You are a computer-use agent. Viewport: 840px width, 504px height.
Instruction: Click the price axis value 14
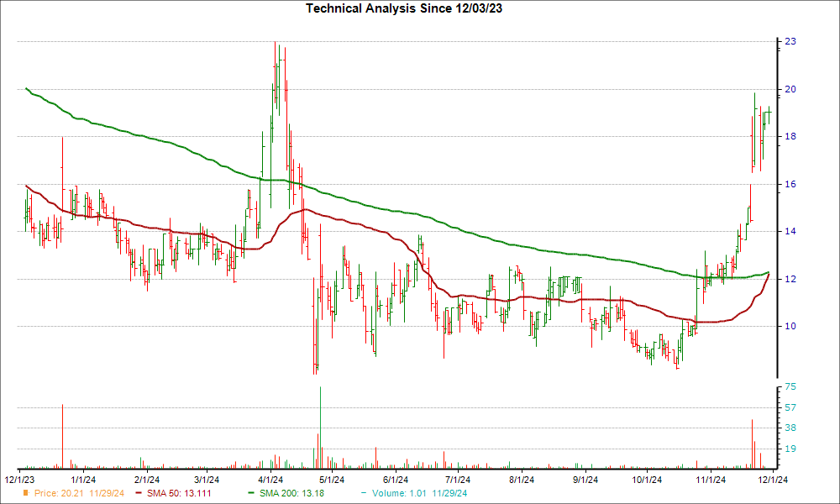point(790,231)
